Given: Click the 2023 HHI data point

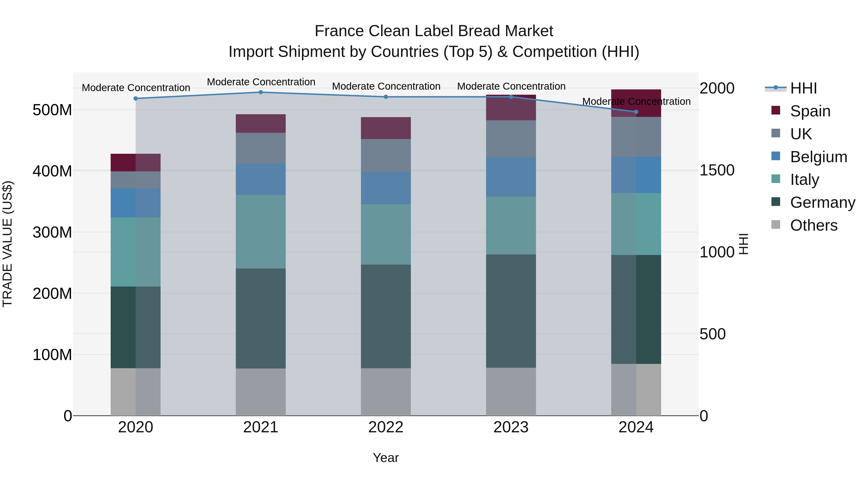Looking at the screenshot, I should coord(511,97).
